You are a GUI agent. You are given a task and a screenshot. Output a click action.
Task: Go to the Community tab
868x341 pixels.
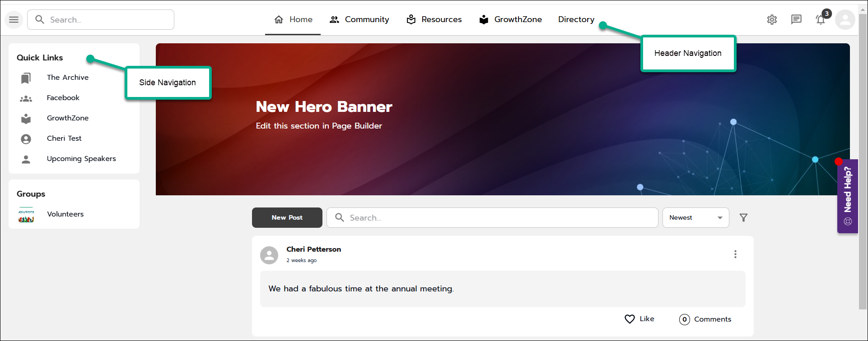tap(359, 19)
